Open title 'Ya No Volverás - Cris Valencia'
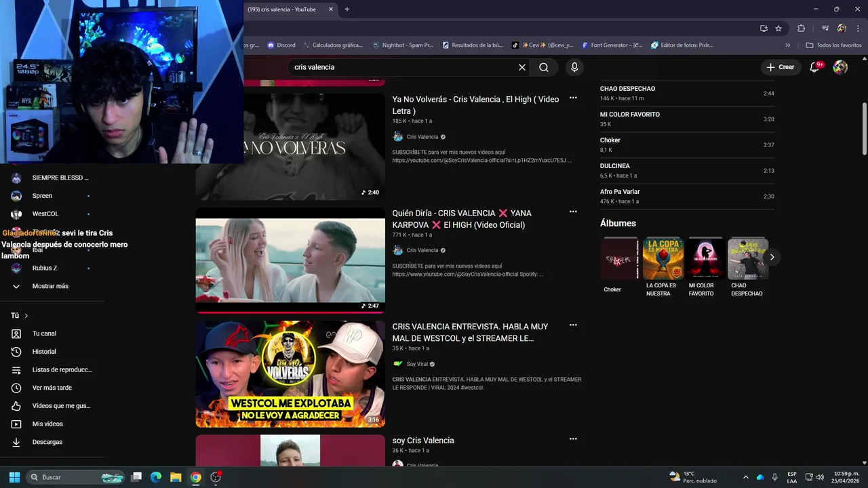868x488 pixels. 476,105
